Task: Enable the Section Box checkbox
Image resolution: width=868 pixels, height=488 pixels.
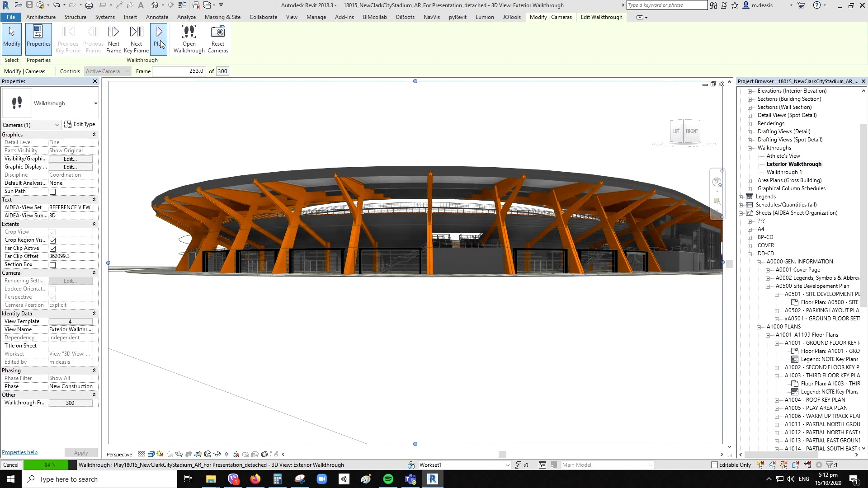Action: pyautogui.click(x=52, y=265)
